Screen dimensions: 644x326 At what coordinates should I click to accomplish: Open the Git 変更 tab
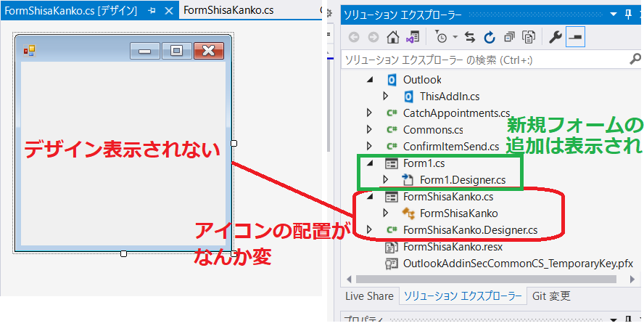(x=551, y=296)
